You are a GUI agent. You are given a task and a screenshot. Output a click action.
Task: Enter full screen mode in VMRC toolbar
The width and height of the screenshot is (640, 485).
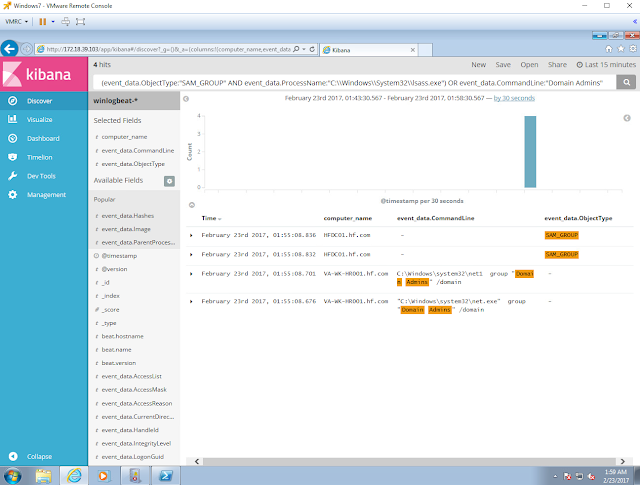pyautogui.click(x=80, y=22)
